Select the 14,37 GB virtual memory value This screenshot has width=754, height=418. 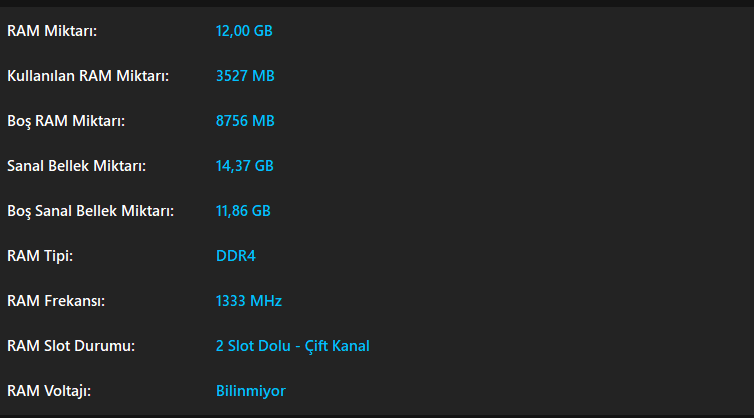click(244, 166)
